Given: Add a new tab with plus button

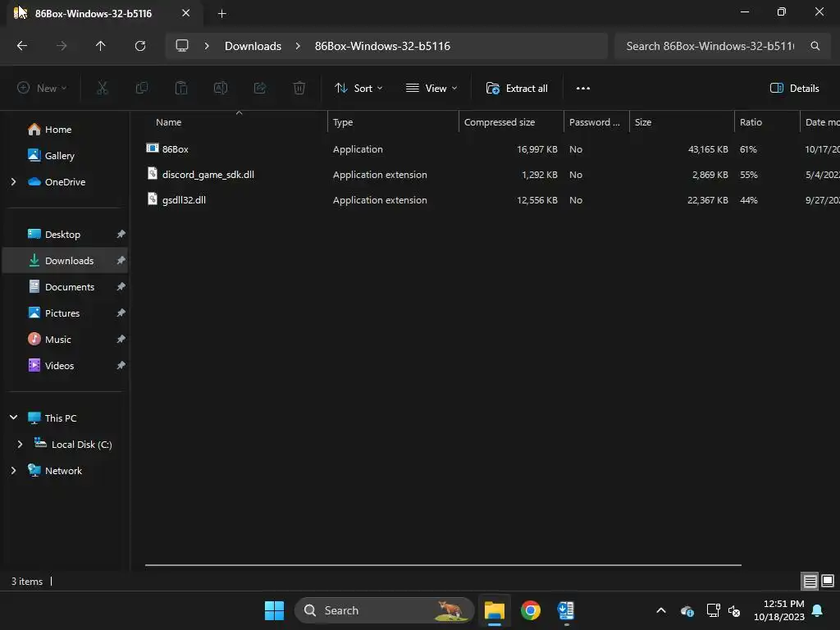Looking at the screenshot, I should click(221, 13).
